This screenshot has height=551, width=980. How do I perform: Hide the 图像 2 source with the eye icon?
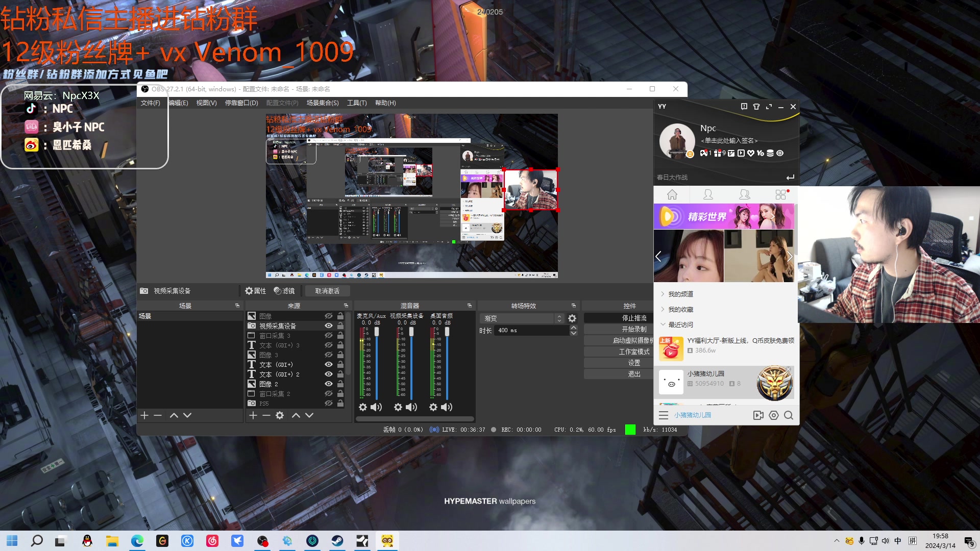coord(329,384)
